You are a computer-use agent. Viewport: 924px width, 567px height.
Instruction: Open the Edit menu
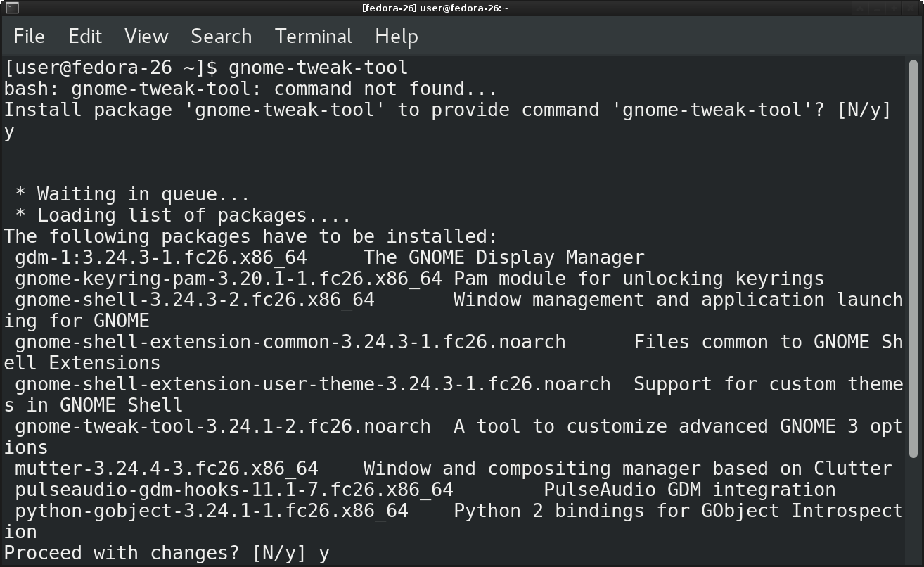click(x=85, y=37)
